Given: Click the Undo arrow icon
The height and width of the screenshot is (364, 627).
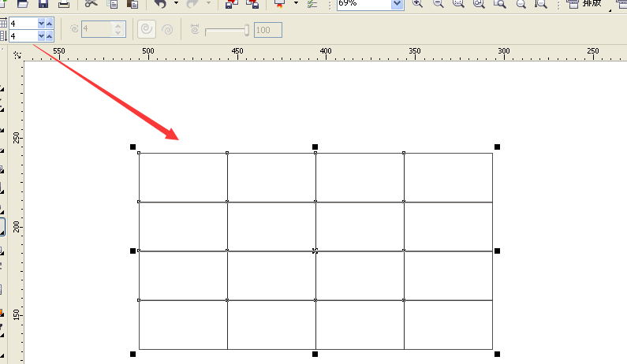Looking at the screenshot, I should [x=160, y=4].
